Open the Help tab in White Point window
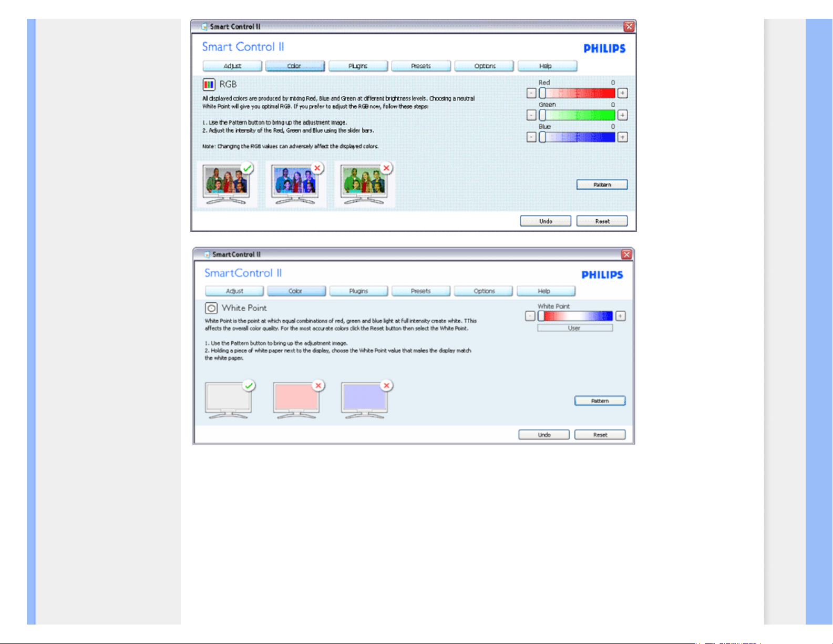This screenshot has height=644, width=833. click(x=546, y=291)
